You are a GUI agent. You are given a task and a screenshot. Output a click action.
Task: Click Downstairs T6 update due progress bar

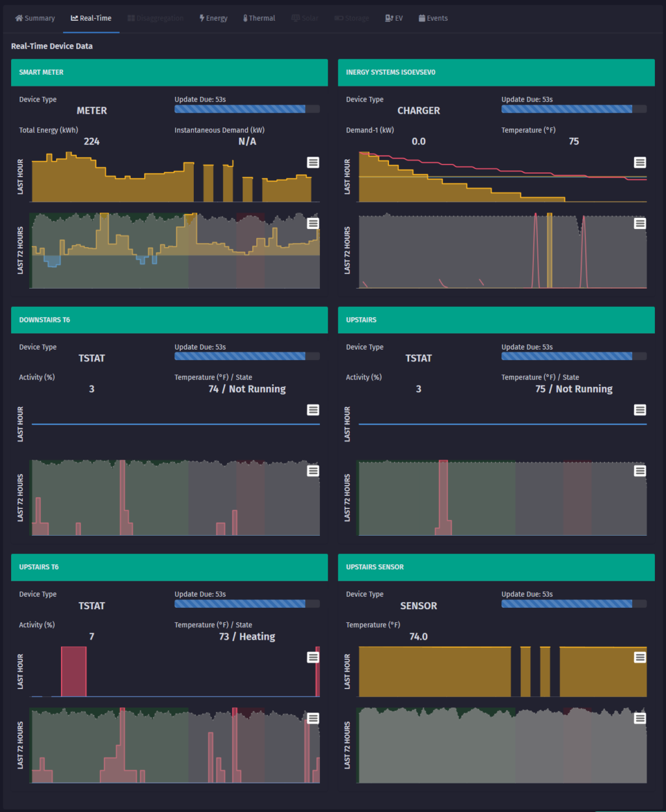point(247,356)
